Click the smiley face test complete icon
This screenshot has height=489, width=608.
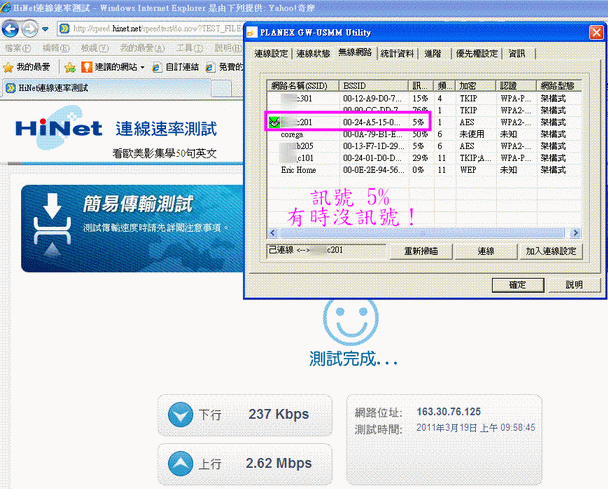[x=351, y=321]
